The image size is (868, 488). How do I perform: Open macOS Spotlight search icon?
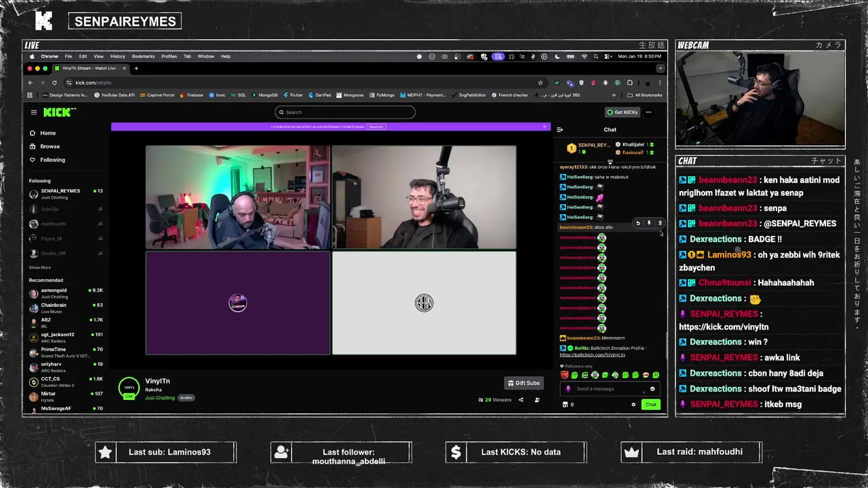[x=595, y=56]
